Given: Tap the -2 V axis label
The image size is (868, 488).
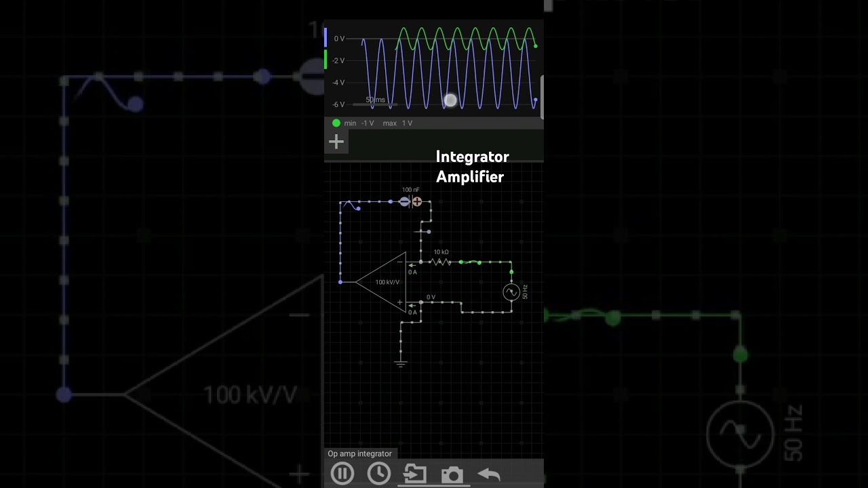Looking at the screenshot, I should [338, 61].
